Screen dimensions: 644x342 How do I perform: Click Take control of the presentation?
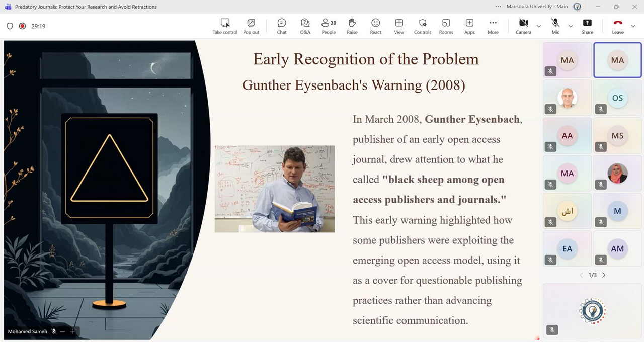[x=225, y=26]
